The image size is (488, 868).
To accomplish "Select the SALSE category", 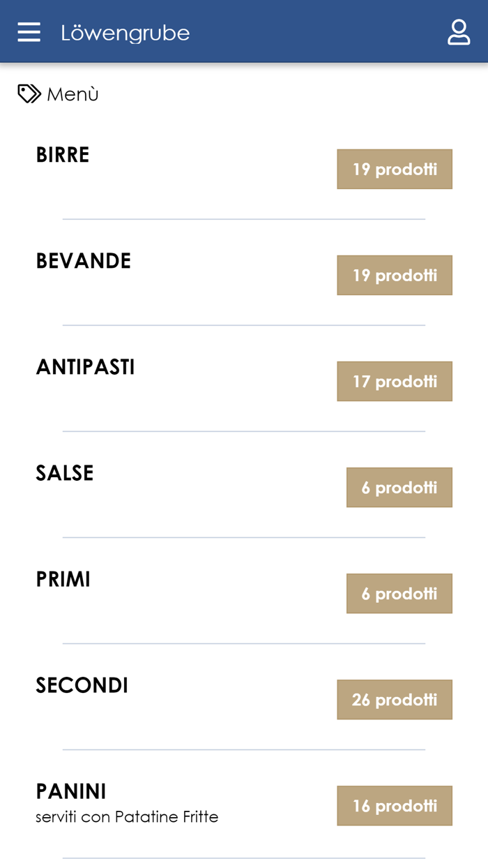I will (65, 473).
